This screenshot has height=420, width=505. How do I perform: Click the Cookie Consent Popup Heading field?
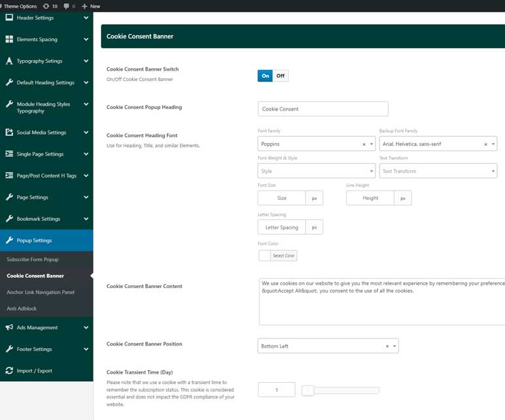click(323, 109)
